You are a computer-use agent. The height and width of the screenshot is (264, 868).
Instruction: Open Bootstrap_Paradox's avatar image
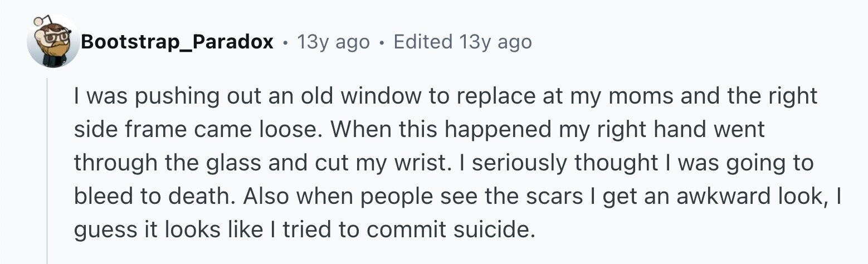tap(53, 42)
